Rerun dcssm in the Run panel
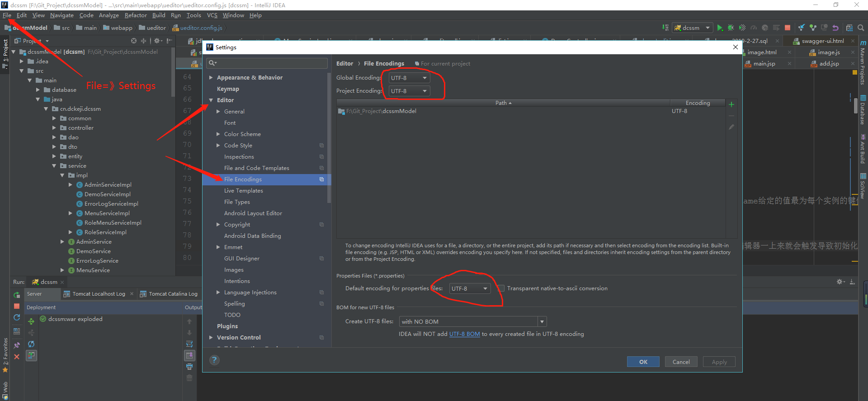 pyautogui.click(x=17, y=295)
